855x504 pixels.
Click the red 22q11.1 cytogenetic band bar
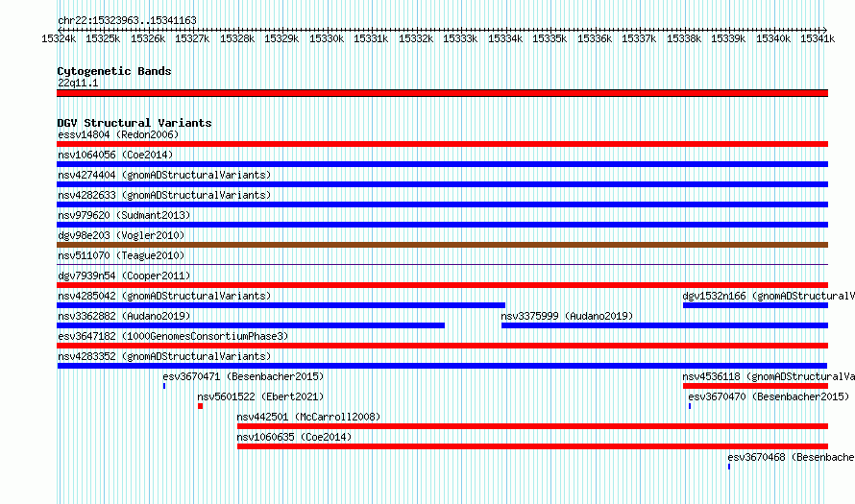tap(442, 93)
